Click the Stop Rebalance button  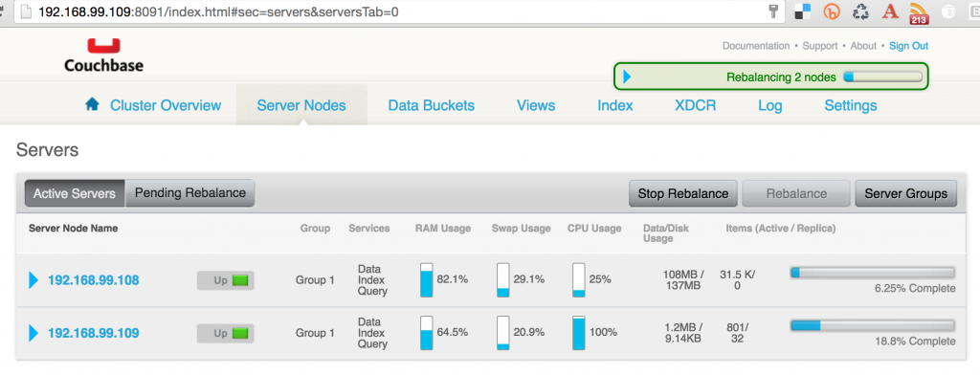683,194
